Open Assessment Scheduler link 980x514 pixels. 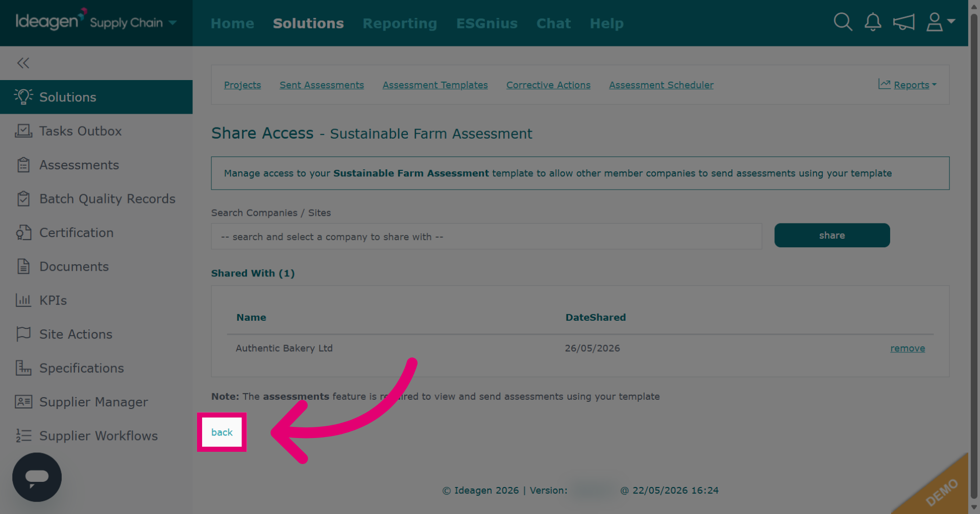661,85
